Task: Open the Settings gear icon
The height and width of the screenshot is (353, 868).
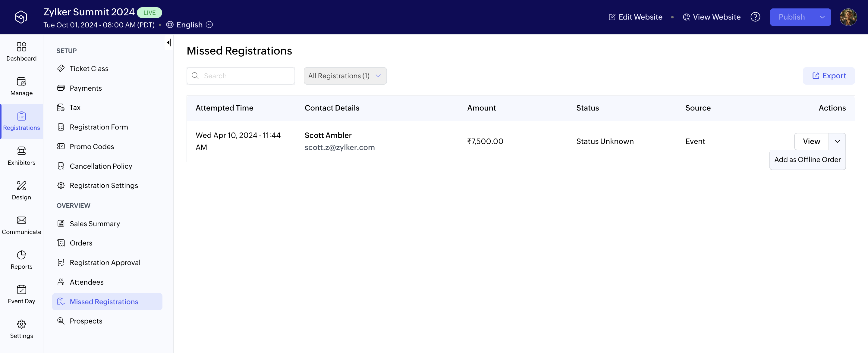Action: (x=21, y=324)
